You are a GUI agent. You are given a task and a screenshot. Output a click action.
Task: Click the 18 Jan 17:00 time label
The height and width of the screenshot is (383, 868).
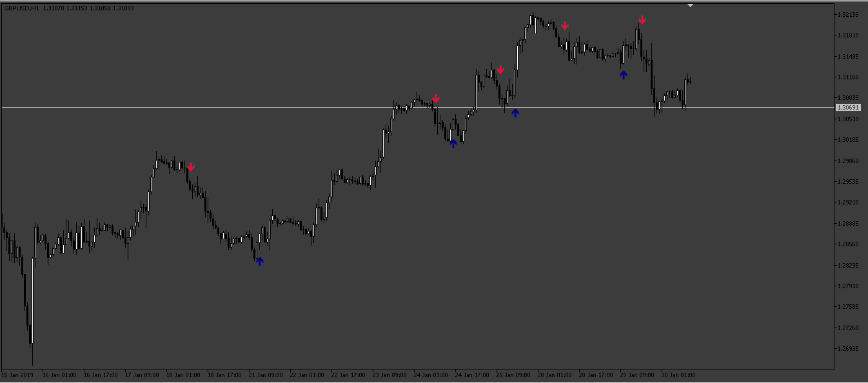[224, 375]
